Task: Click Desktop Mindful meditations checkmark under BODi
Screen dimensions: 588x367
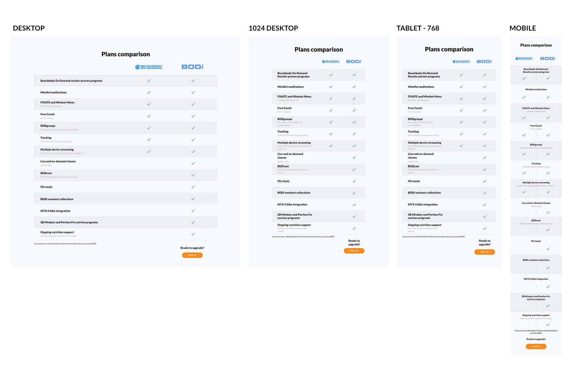Action: [193, 92]
